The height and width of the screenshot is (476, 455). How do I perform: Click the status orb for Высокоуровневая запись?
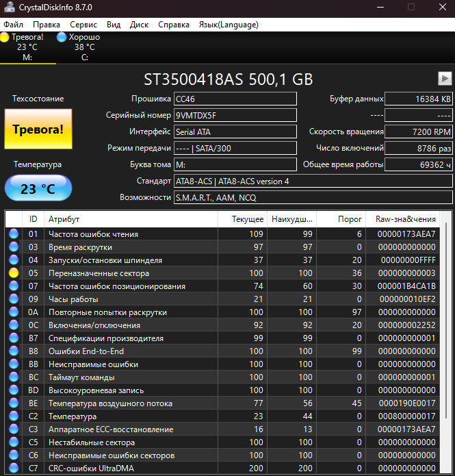click(14, 390)
